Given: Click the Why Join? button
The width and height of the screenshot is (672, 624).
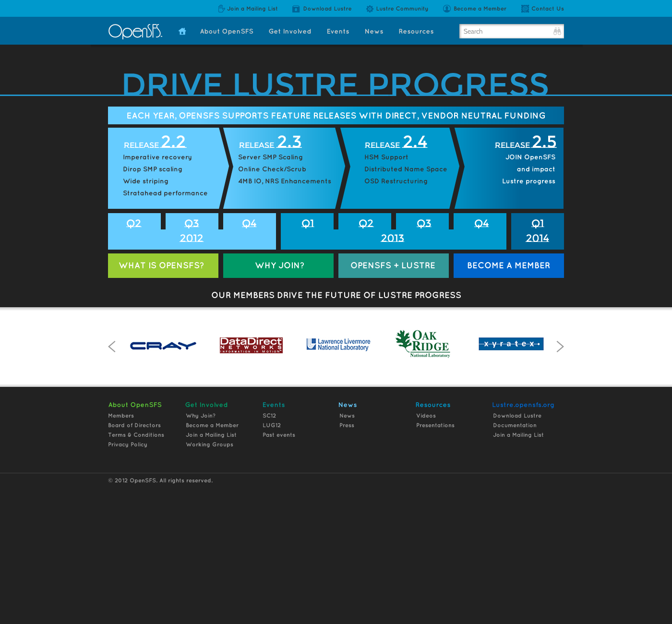Looking at the screenshot, I should tap(278, 265).
